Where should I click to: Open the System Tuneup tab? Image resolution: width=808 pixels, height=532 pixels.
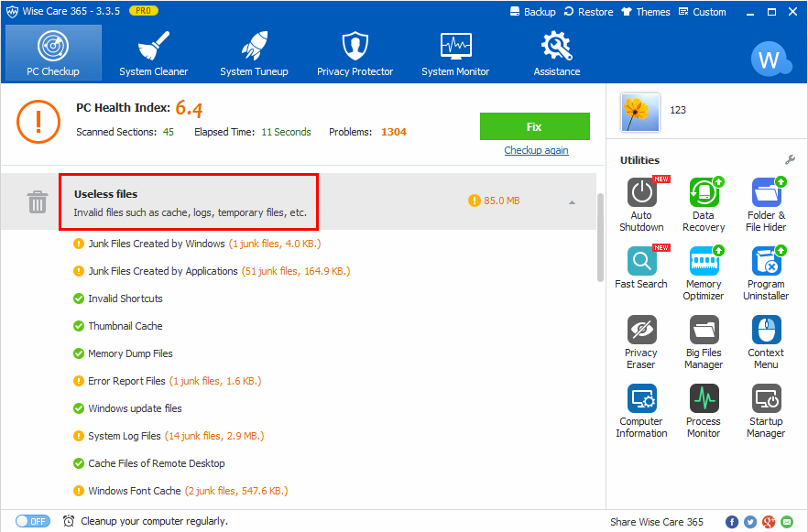[x=254, y=53]
